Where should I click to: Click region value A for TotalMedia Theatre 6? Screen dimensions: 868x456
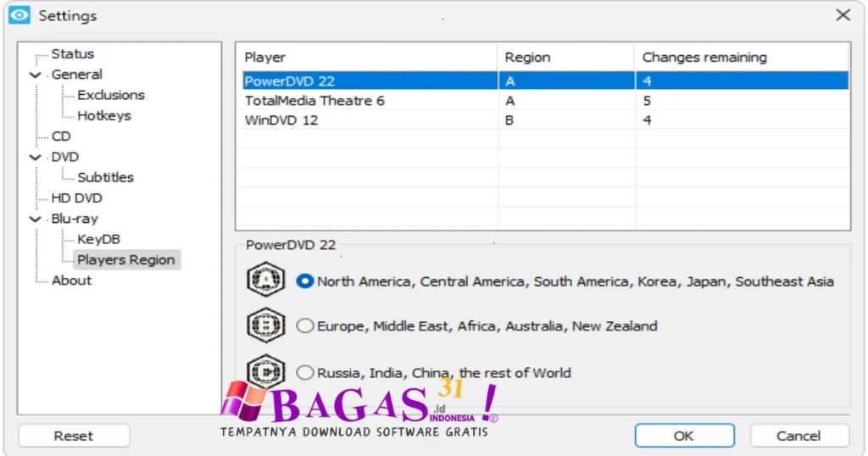click(x=509, y=101)
